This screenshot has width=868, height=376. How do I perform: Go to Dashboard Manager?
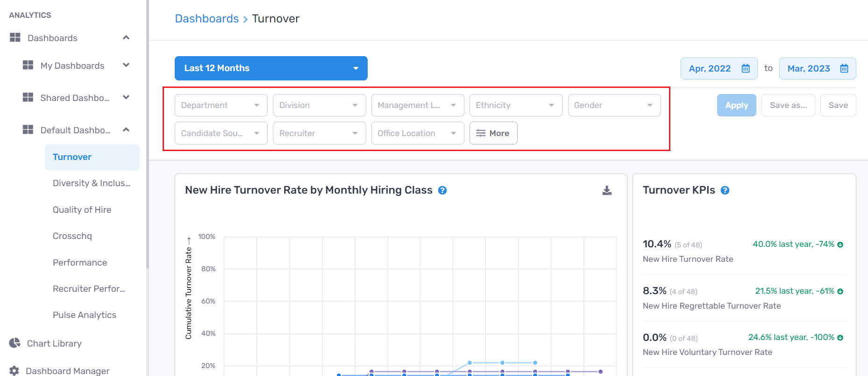(68, 371)
